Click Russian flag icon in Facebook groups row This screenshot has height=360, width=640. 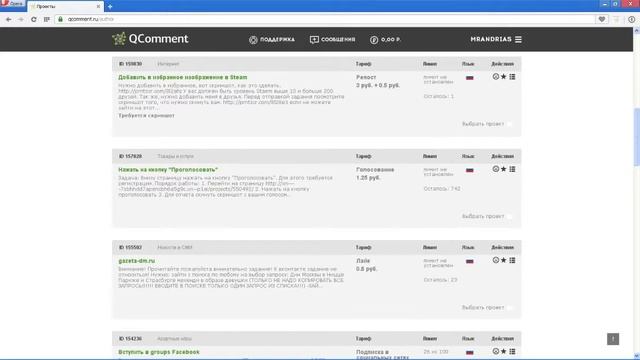coord(470,352)
